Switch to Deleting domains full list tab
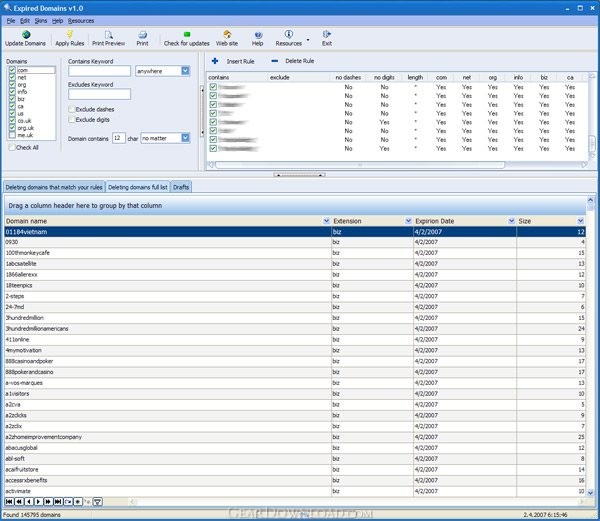 point(138,187)
